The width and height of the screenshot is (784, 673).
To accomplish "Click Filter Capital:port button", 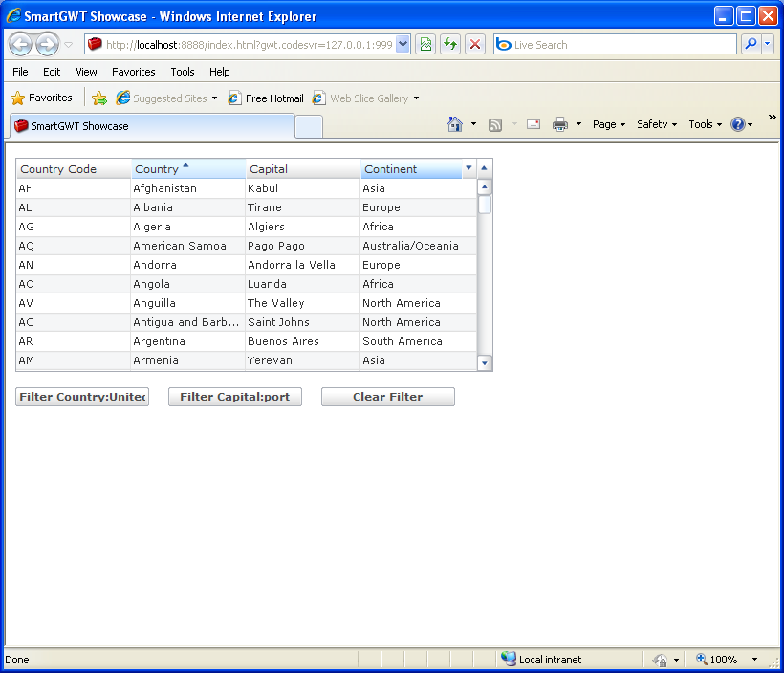I will pyautogui.click(x=235, y=397).
